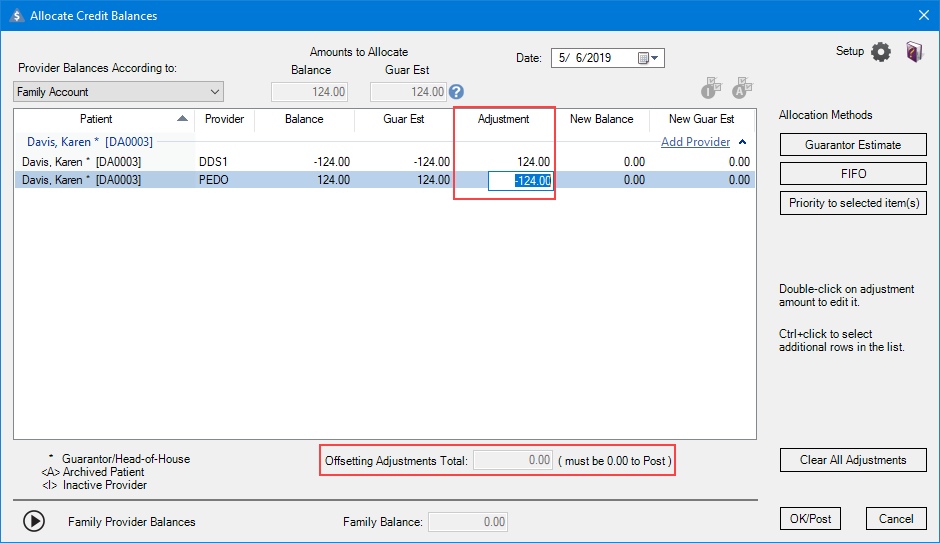Click the Guarantor Estimate button
Viewport: 940px width, 543px height.
[x=853, y=145]
